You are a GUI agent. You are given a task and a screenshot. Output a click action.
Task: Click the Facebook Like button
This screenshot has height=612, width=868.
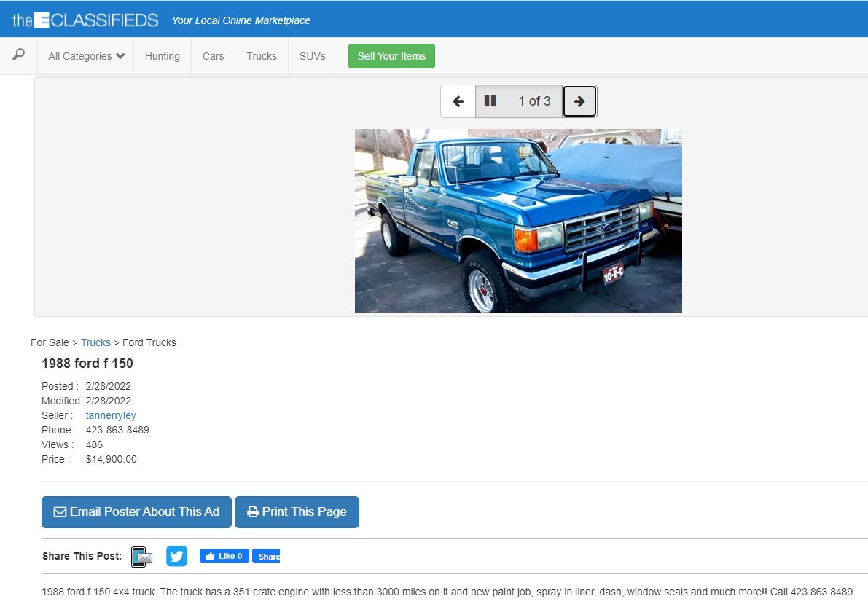(224, 556)
